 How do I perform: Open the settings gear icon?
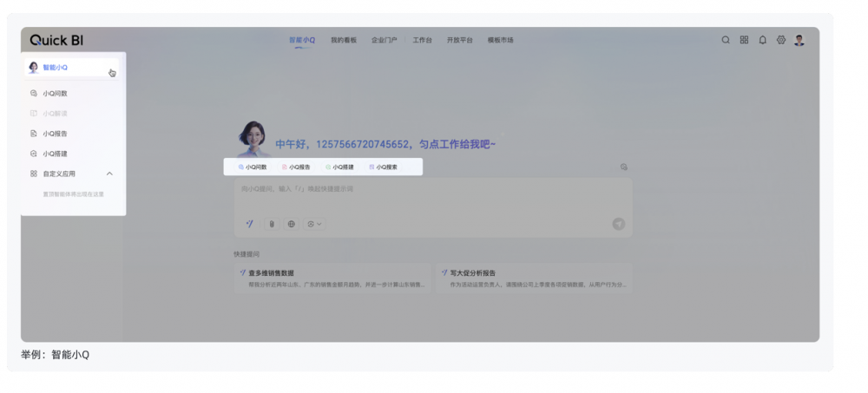tap(781, 40)
